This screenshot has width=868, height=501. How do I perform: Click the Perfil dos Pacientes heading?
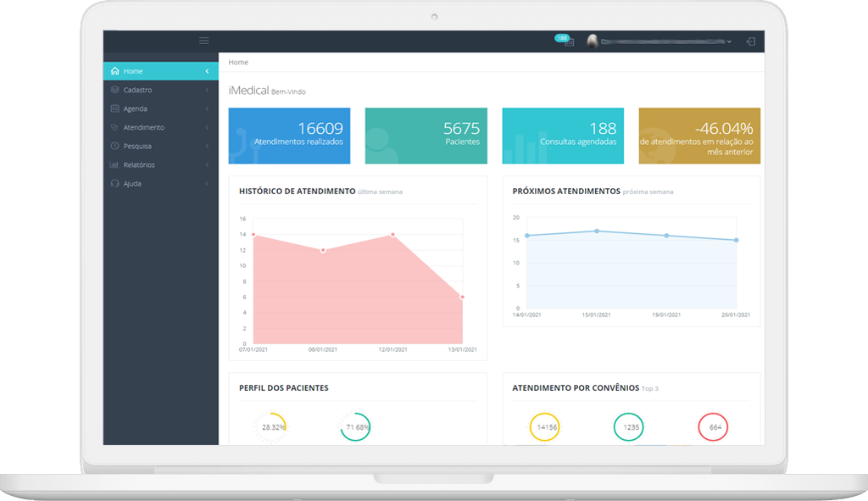click(x=283, y=388)
